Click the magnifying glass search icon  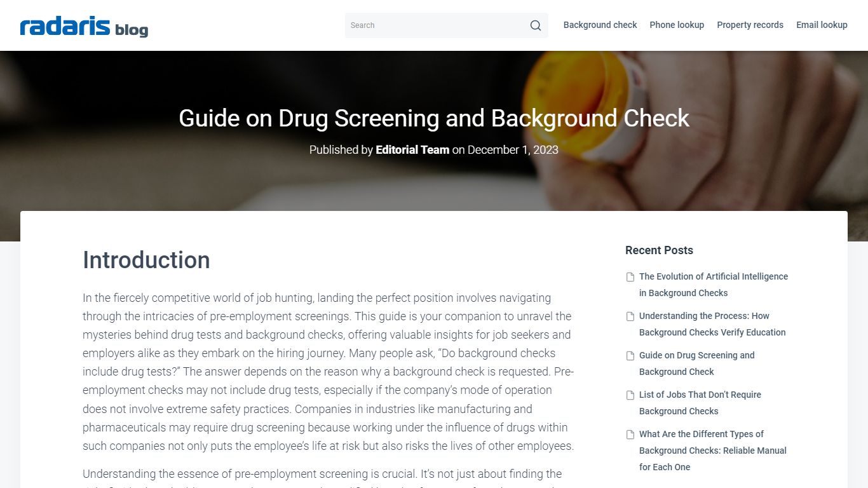click(x=536, y=25)
